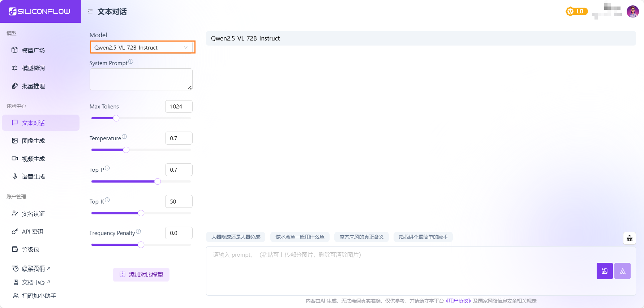Click the Top-P info icon

[107, 168]
